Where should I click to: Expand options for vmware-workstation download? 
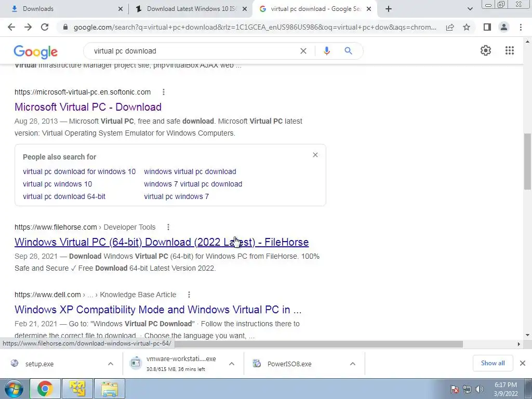click(232, 364)
